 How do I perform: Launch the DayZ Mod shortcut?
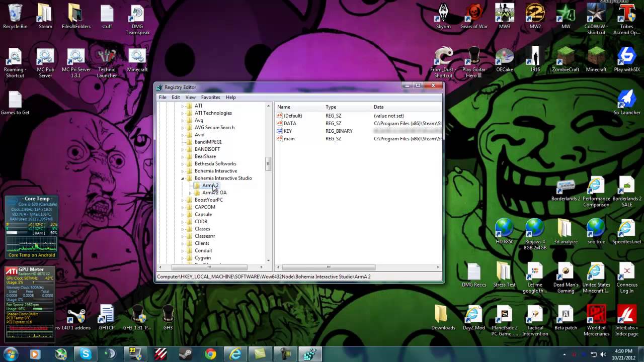474,318
